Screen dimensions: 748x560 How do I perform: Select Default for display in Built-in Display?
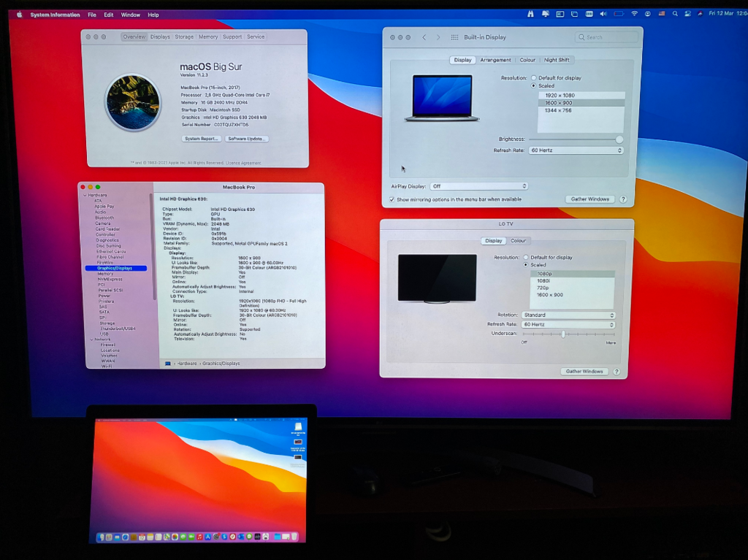(x=534, y=78)
